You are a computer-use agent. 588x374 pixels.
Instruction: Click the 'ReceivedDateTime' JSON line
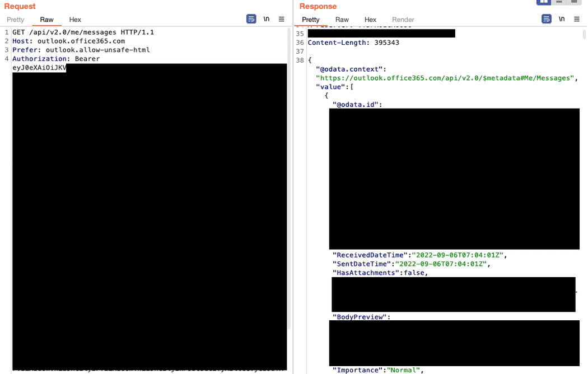coord(419,255)
